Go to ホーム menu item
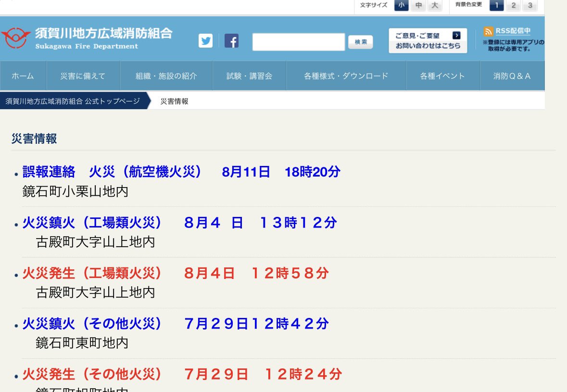The image size is (567, 392). coord(23,76)
